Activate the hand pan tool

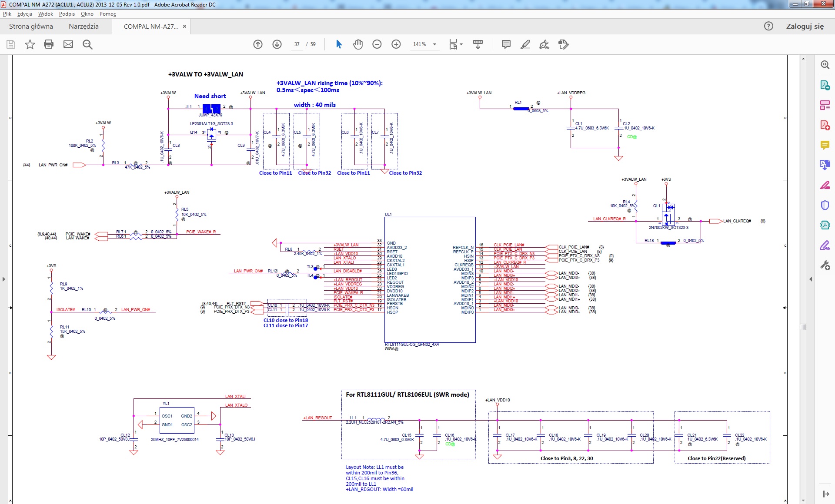coord(358,44)
